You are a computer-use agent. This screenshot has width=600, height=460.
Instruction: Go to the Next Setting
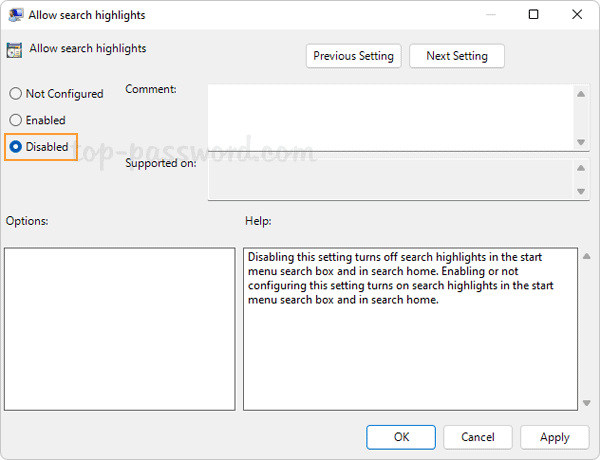click(457, 56)
